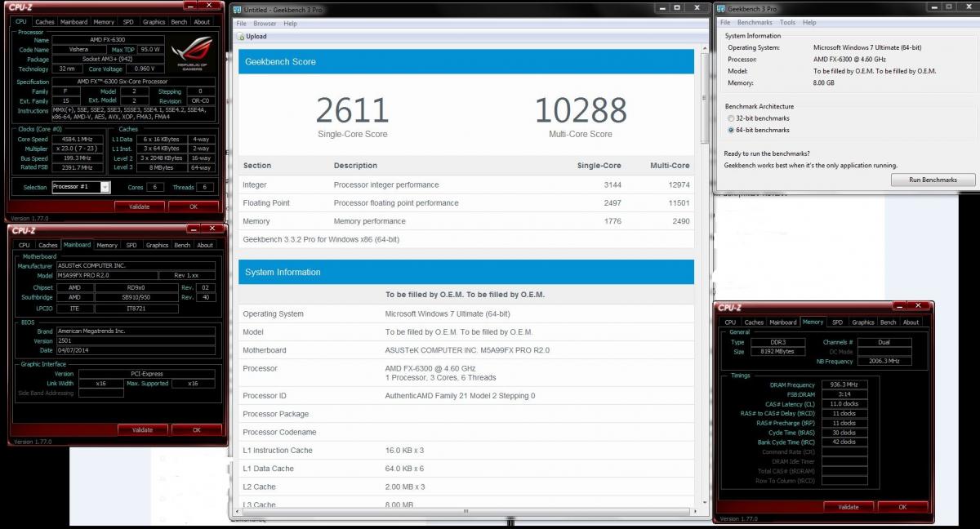Switch to Mainboard tab in the CPU-Z timings window
980x529 pixels.
(x=783, y=322)
